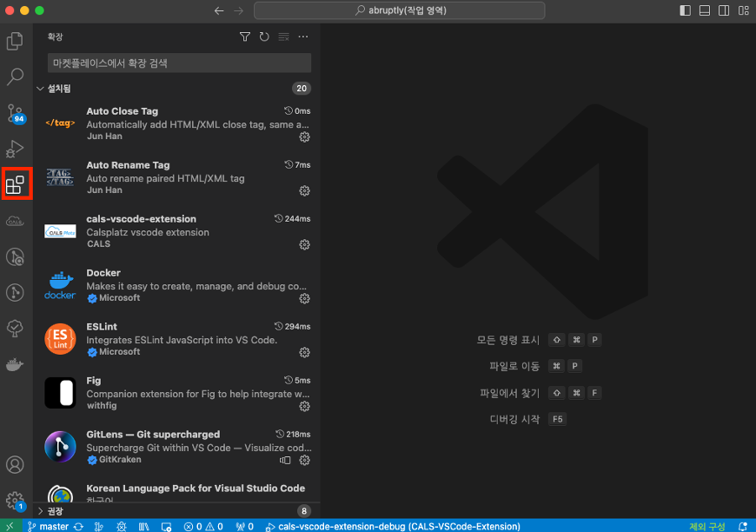
Task: Toggle the primary sidebar layout button
Action: 685,10
